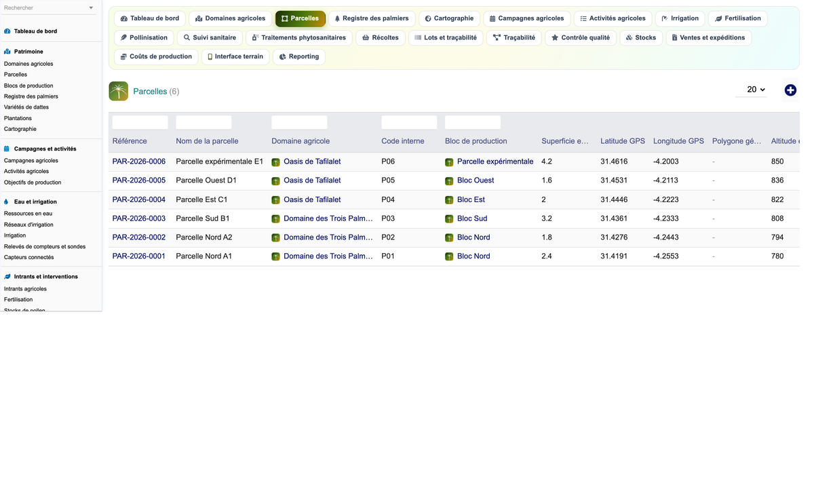Image resolution: width=814 pixels, height=504 pixels.
Task: Sort by Longitude GPS column header
Action: (678, 141)
